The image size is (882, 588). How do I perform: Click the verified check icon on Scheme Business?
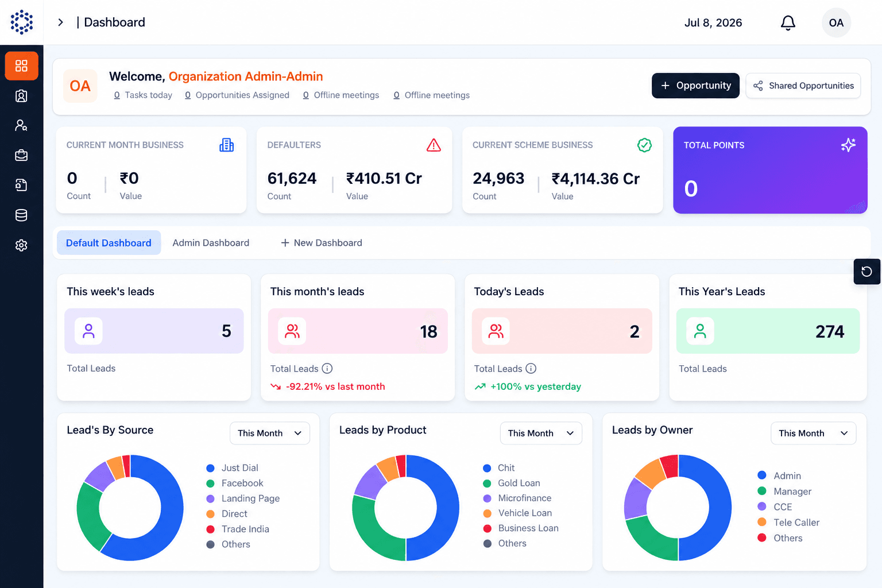[x=644, y=145]
